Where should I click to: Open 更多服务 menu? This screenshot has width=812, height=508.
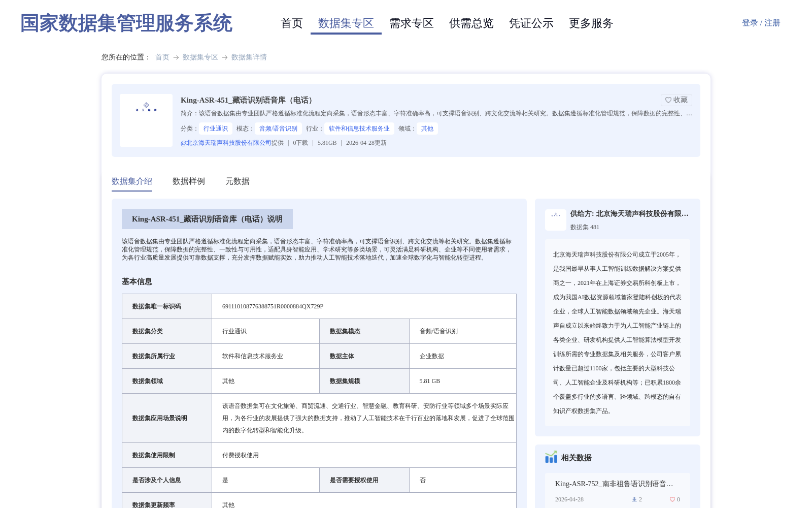pyautogui.click(x=591, y=23)
